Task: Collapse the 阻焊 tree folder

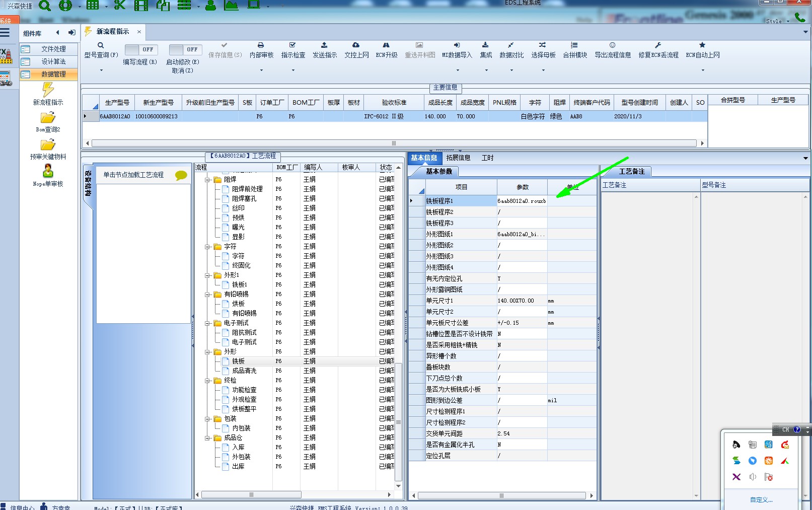Action: click(x=207, y=180)
